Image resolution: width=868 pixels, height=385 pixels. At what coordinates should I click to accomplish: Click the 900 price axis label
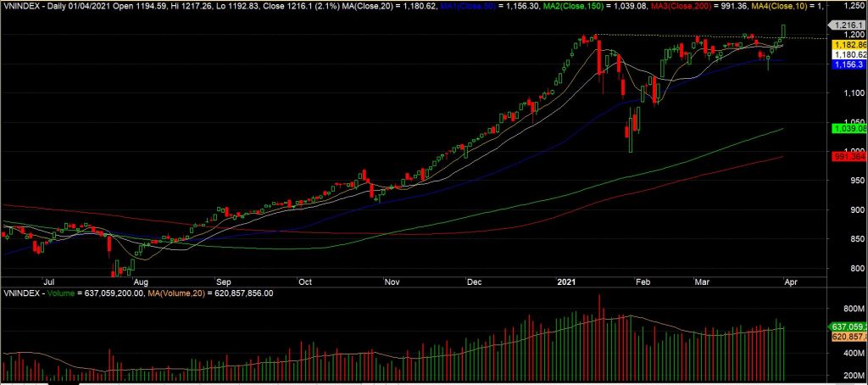858,210
